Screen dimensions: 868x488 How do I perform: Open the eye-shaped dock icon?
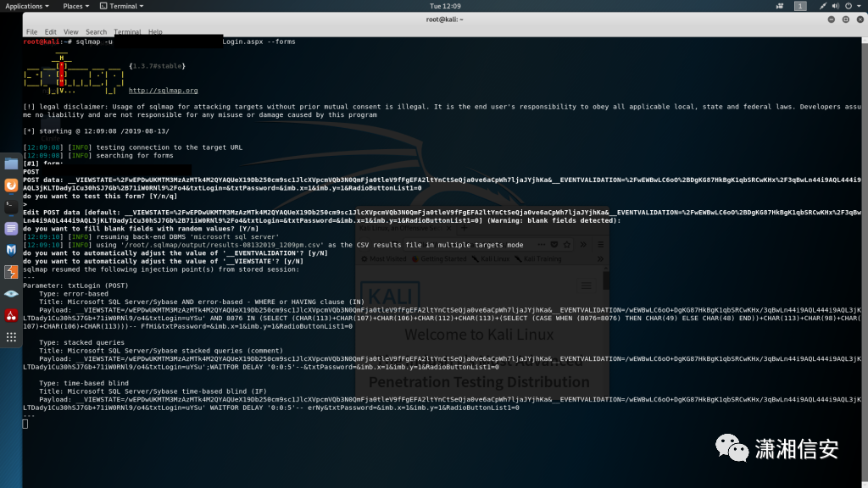[x=11, y=294]
